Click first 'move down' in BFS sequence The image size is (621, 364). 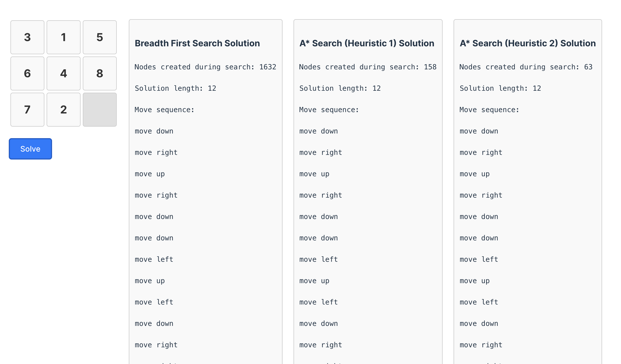[x=154, y=131]
